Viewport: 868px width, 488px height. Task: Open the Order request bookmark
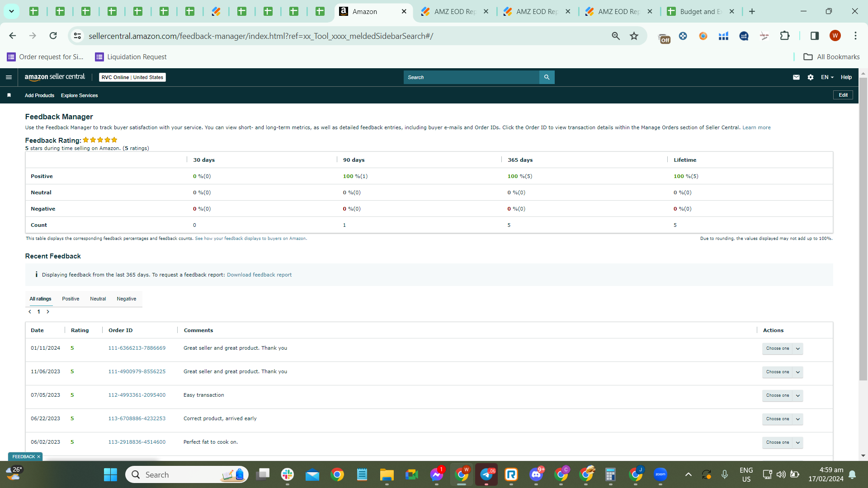pos(45,56)
